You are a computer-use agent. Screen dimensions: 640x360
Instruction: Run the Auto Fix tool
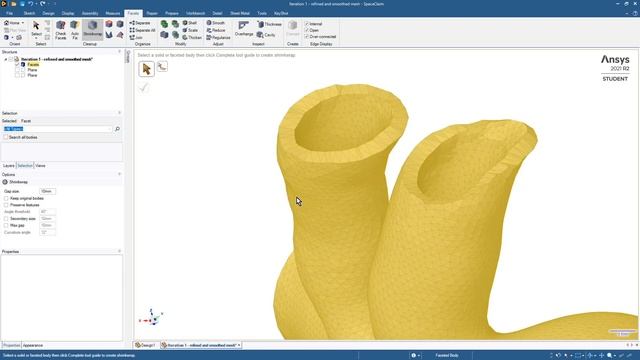click(x=75, y=30)
